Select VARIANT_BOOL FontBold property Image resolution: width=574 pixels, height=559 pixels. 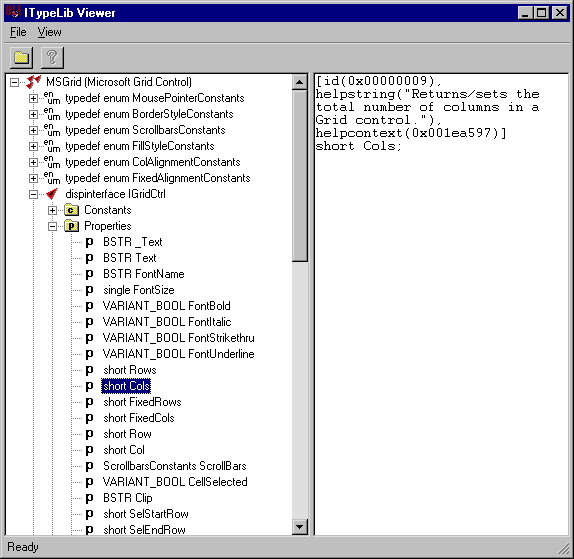167,306
